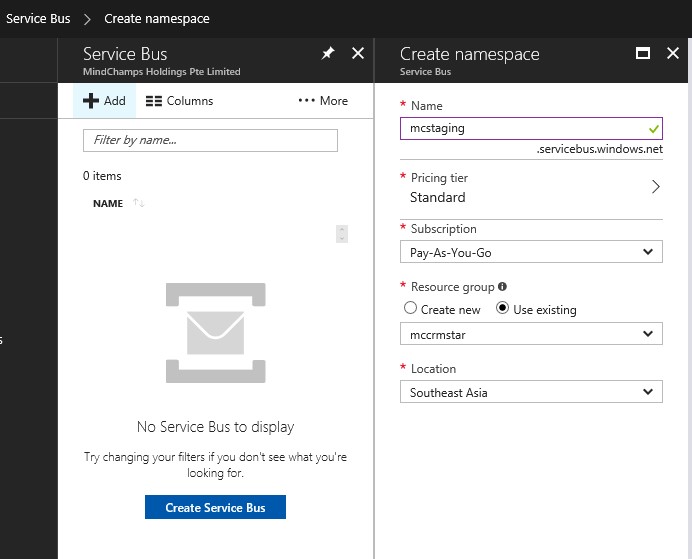Click the Resource group info icon

pos(502,287)
